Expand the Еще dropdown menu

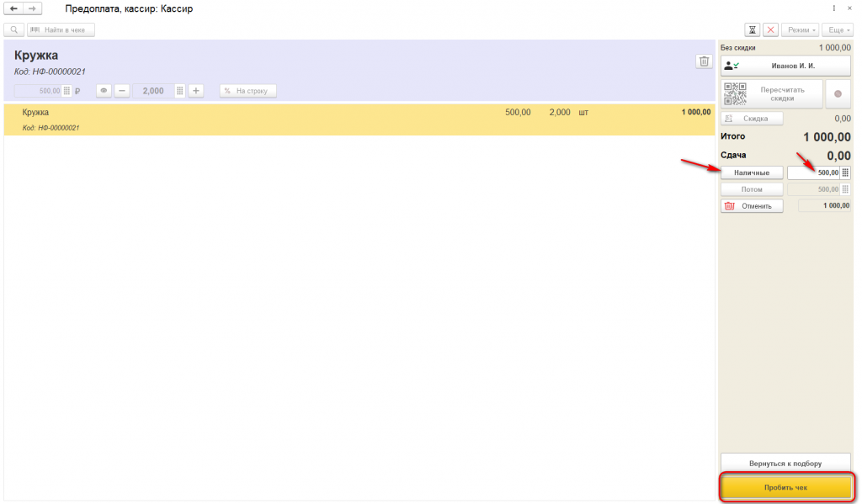(x=838, y=29)
